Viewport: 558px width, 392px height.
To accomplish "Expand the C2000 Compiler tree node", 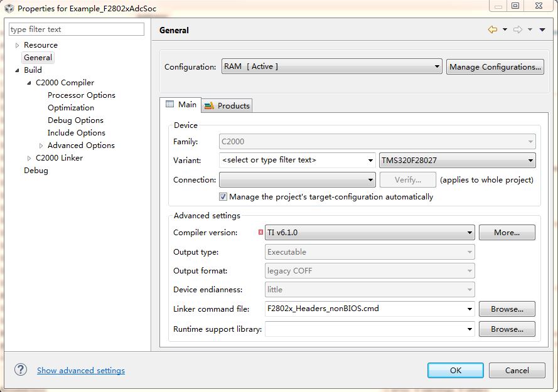I will (x=28, y=82).
